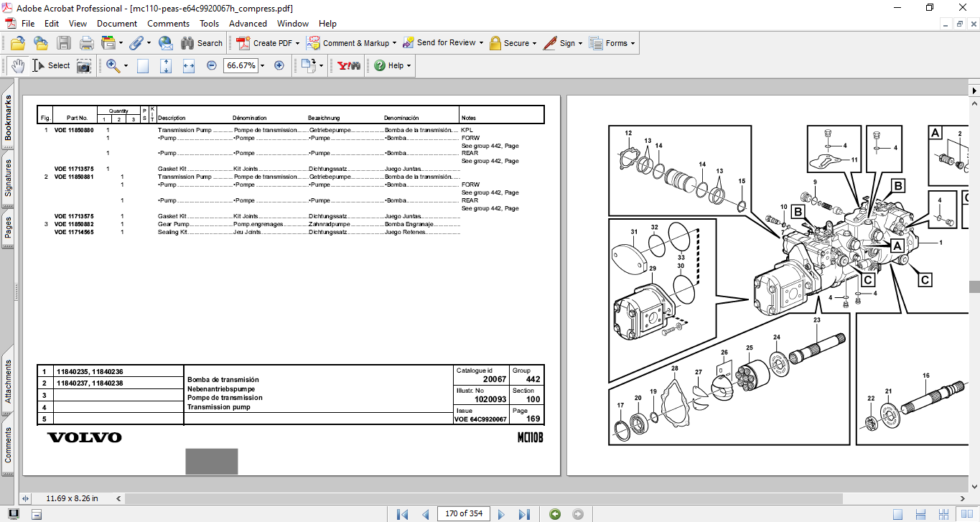Click the Snapshot camera tool
This screenshot has height=522, width=980.
click(84, 65)
